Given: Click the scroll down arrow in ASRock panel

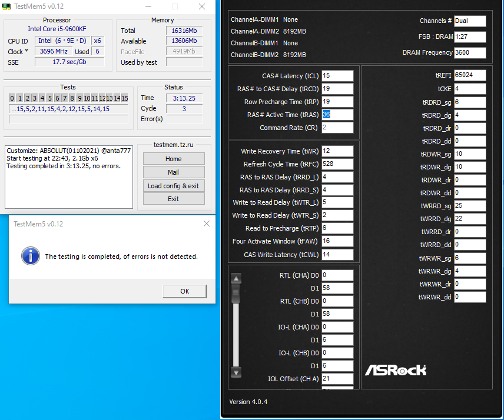Looking at the screenshot, I should click(236, 372).
